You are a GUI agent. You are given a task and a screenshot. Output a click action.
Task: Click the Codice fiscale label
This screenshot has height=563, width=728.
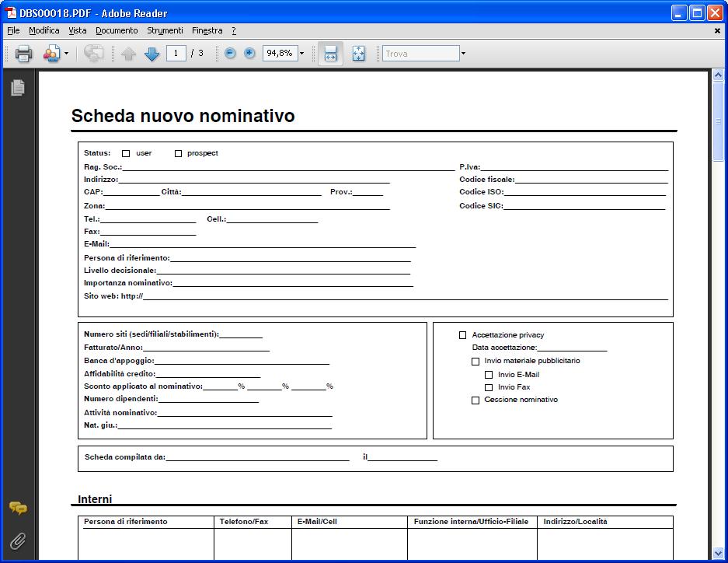click(x=487, y=180)
